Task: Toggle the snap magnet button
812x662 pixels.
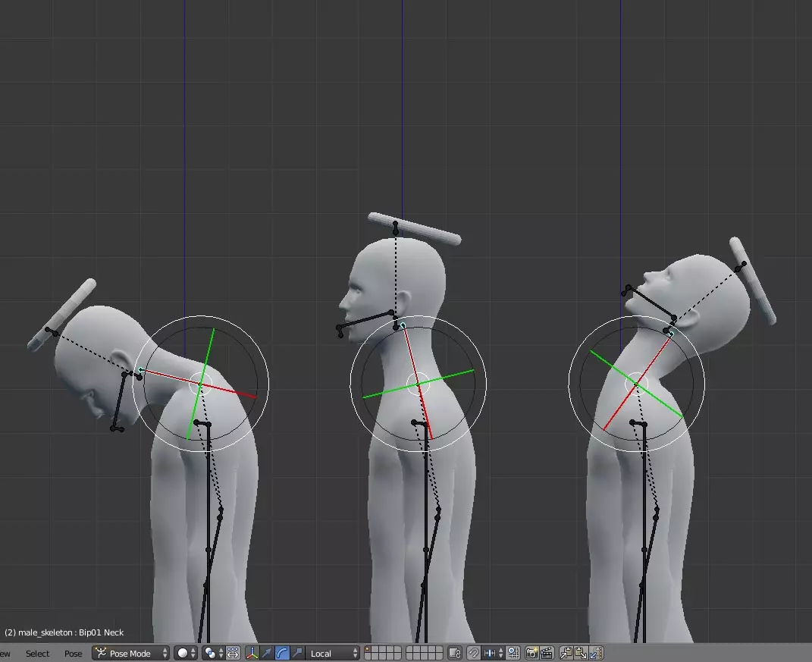Action: point(473,653)
